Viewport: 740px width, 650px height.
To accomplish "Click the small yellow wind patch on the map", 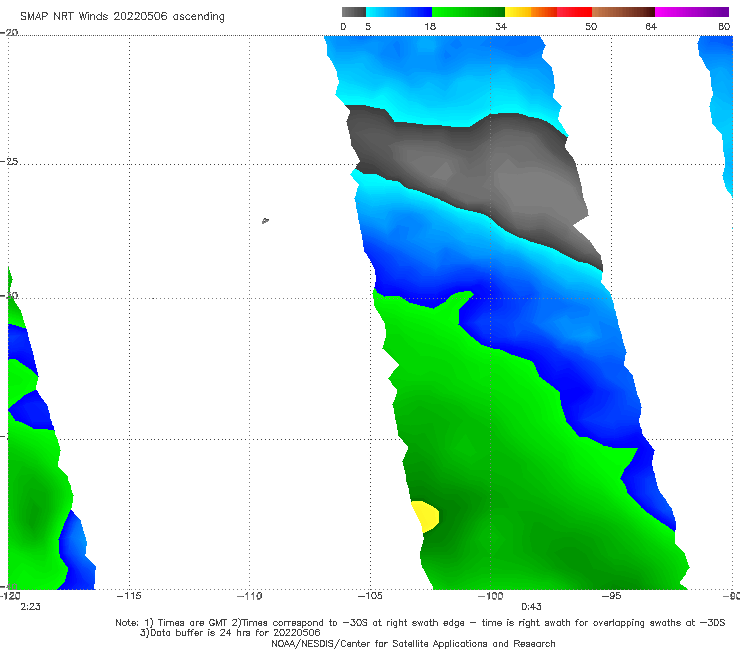I will pyautogui.click(x=426, y=516).
